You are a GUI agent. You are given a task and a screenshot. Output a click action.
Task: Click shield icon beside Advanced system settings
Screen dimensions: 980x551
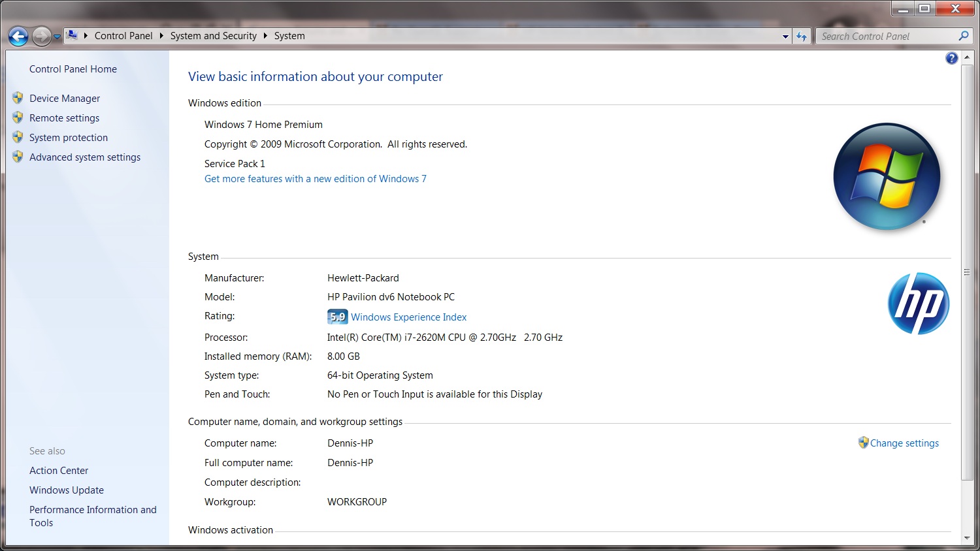pos(18,157)
